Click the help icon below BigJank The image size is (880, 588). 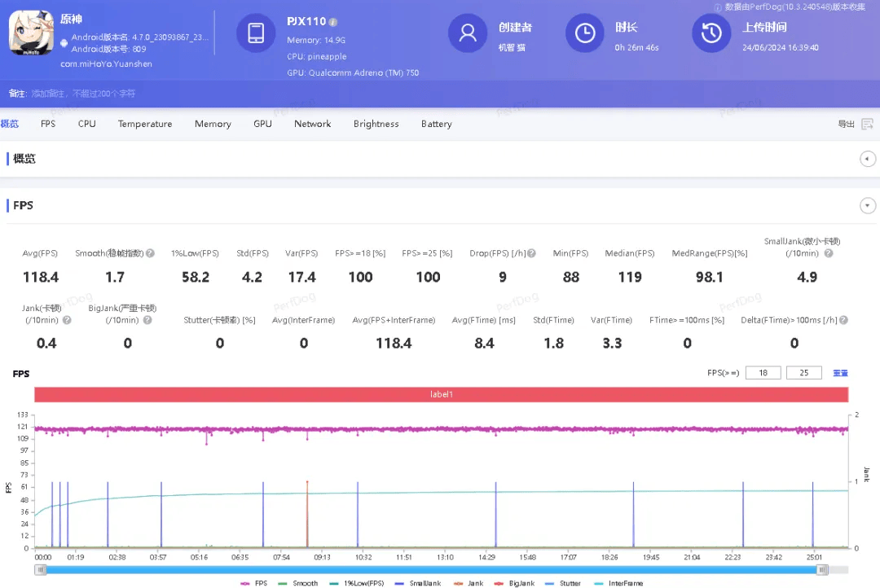(x=147, y=320)
